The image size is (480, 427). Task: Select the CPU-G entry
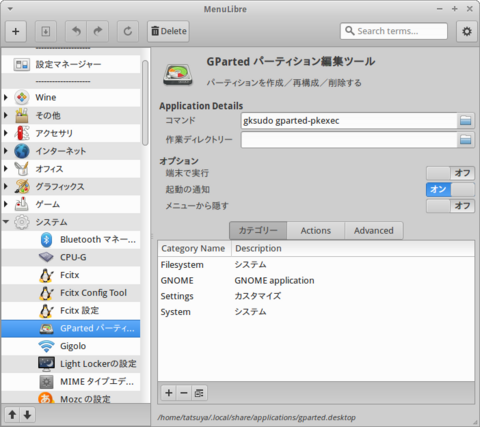(71, 257)
